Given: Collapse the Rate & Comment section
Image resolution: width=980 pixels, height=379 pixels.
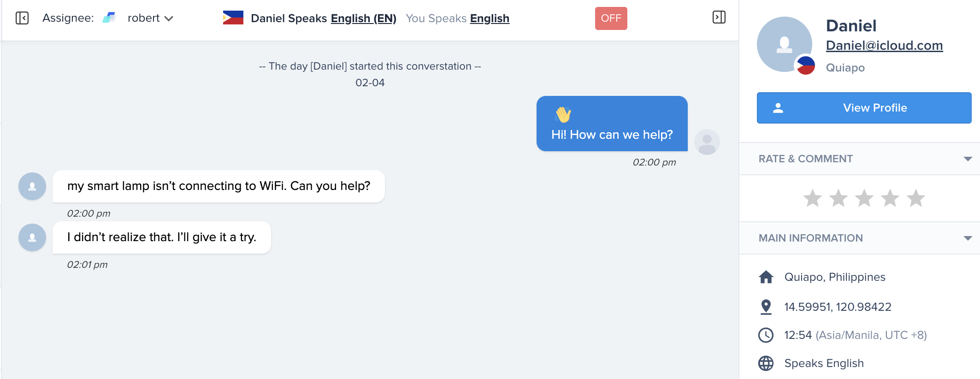Looking at the screenshot, I should pyautogui.click(x=968, y=159).
